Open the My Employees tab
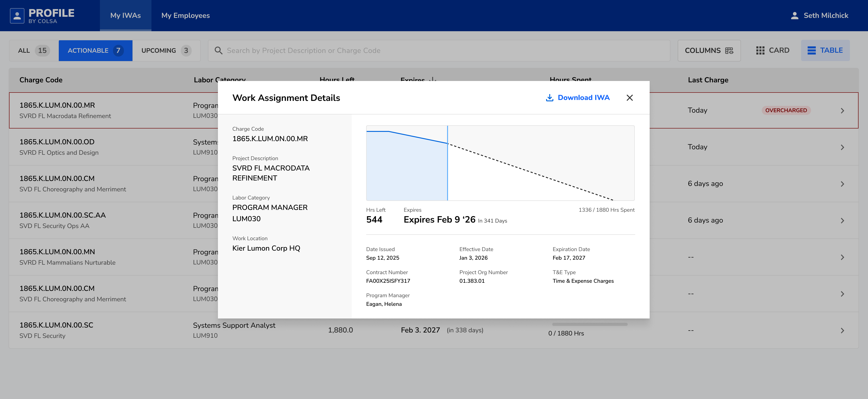This screenshot has width=868, height=399. click(185, 16)
